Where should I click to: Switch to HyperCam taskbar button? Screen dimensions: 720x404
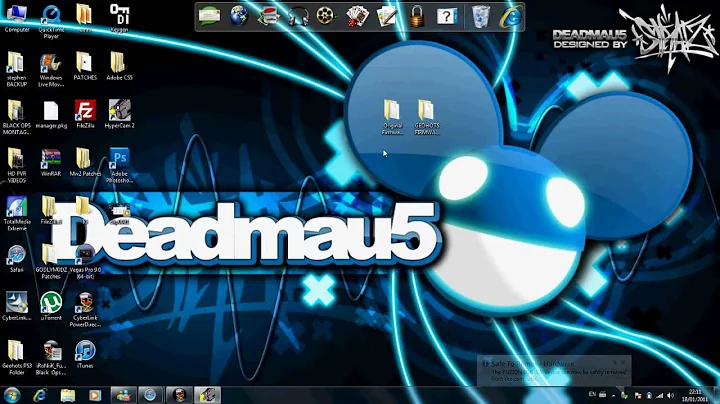click(x=207, y=395)
